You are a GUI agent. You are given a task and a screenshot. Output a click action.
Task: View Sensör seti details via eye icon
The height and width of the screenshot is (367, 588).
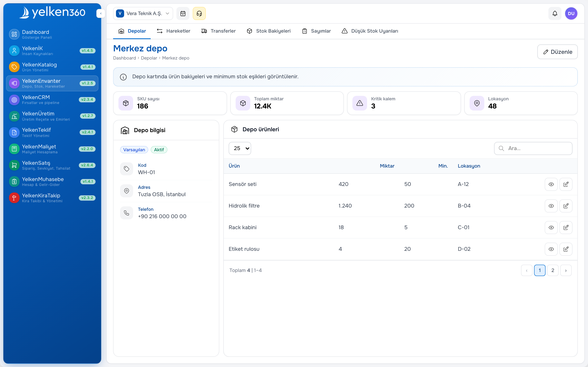click(551, 184)
